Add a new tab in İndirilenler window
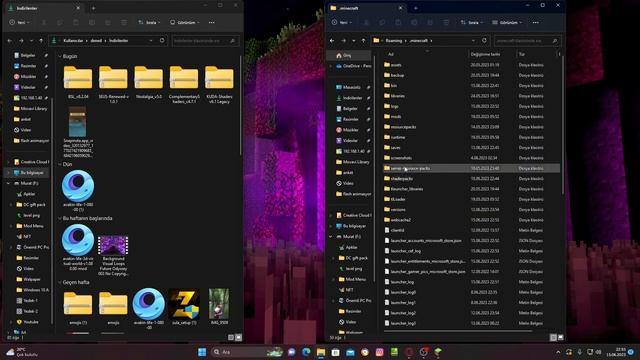640x360 pixels. (x=93, y=8)
